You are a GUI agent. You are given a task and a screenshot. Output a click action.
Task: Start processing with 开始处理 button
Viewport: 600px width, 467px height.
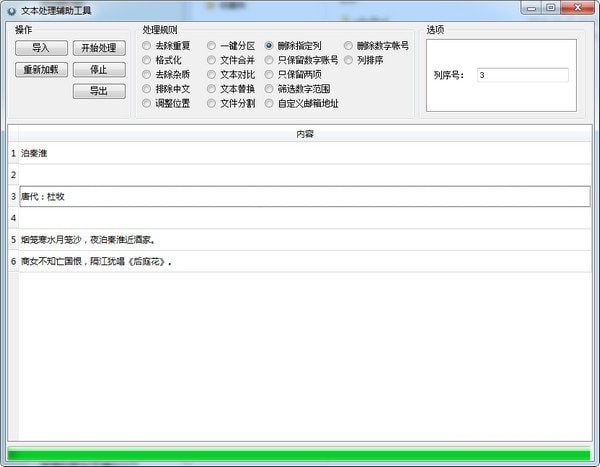[99, 48]
